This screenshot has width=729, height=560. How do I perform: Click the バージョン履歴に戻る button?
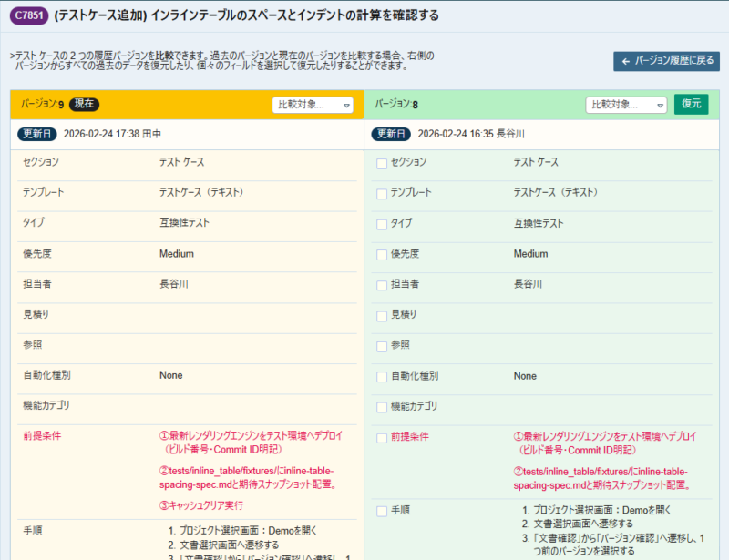[668, 62]
